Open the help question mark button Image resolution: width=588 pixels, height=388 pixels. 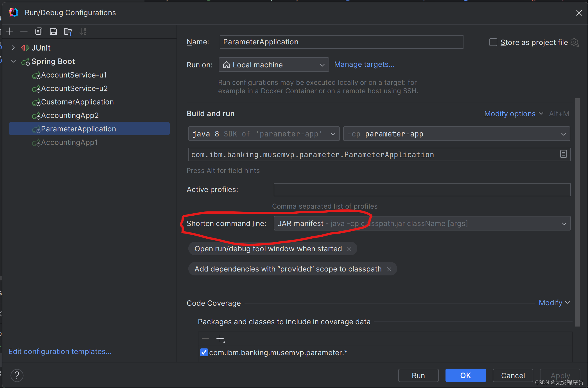17,375
